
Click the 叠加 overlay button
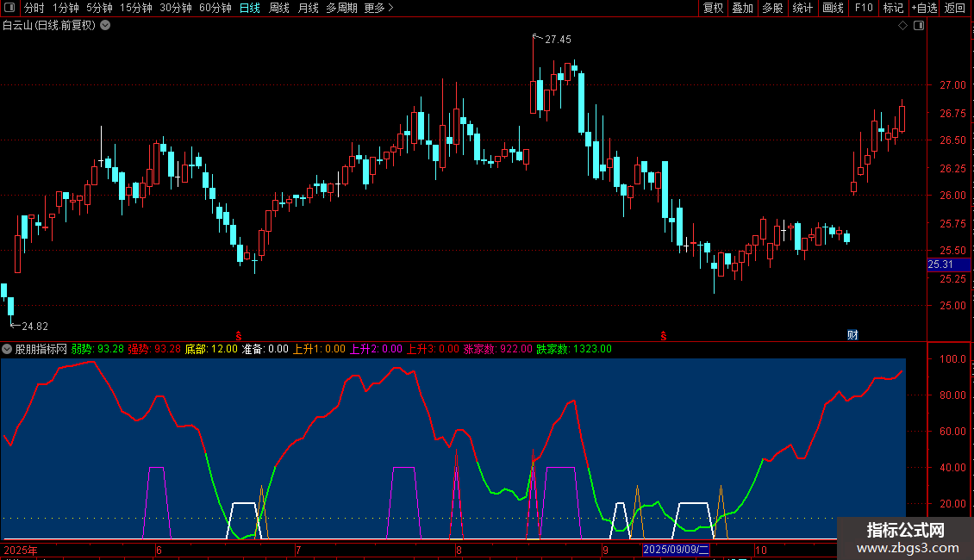pos(742,8)
